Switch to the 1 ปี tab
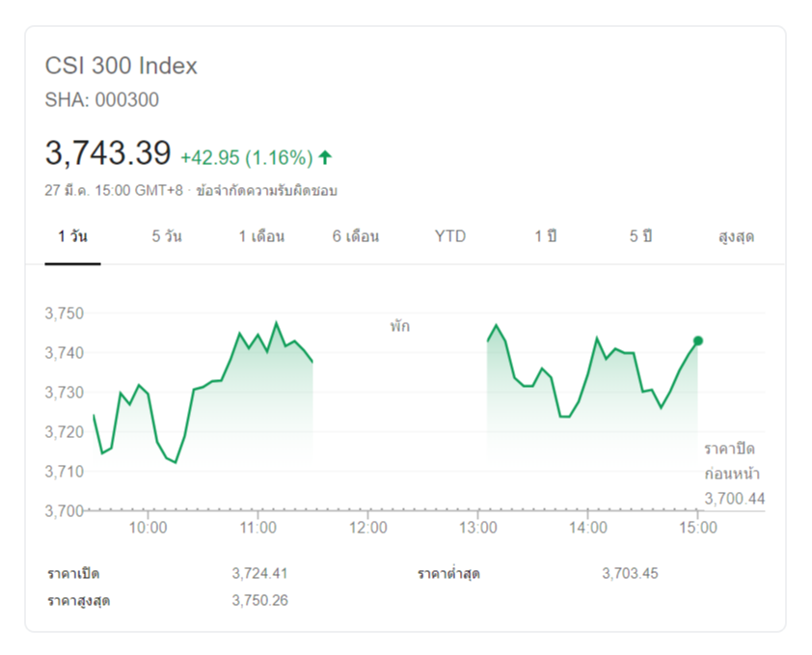The image size is (812, 655). [x=546, y=236]
